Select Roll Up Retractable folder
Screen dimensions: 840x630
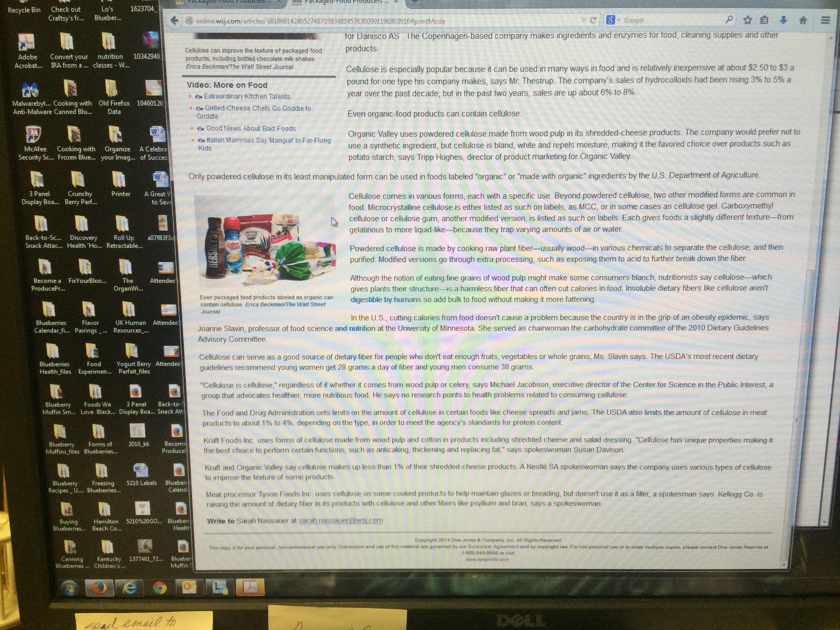[x=124, y=232]
